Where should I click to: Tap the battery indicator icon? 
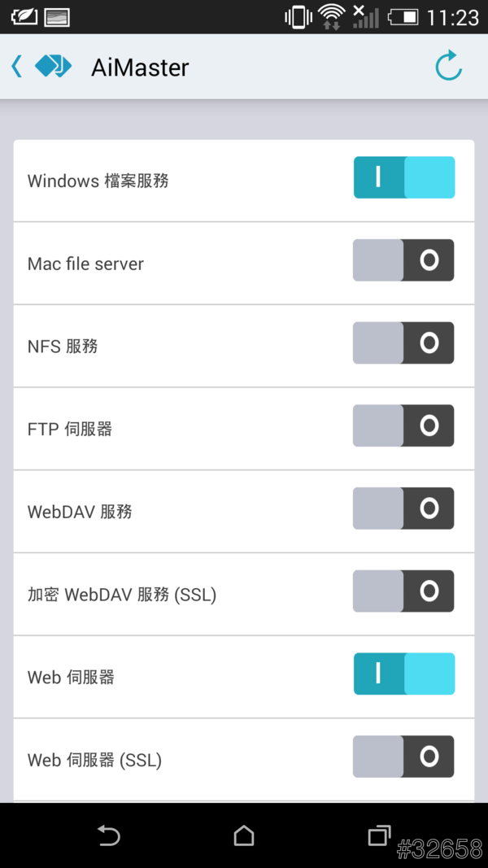[x=403, y=16]
